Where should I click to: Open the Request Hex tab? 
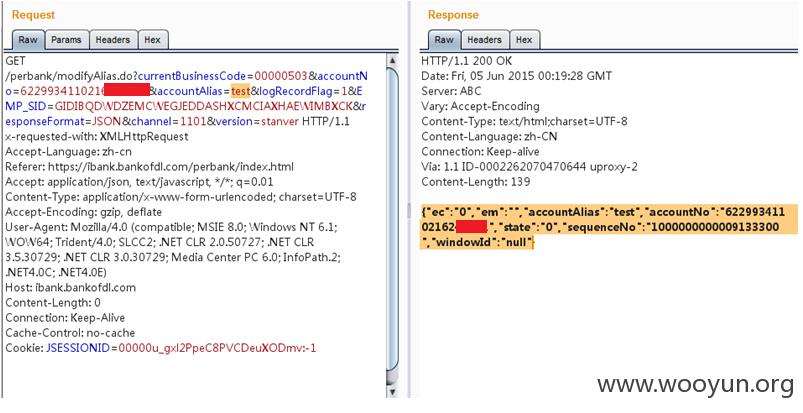(153, 40)
